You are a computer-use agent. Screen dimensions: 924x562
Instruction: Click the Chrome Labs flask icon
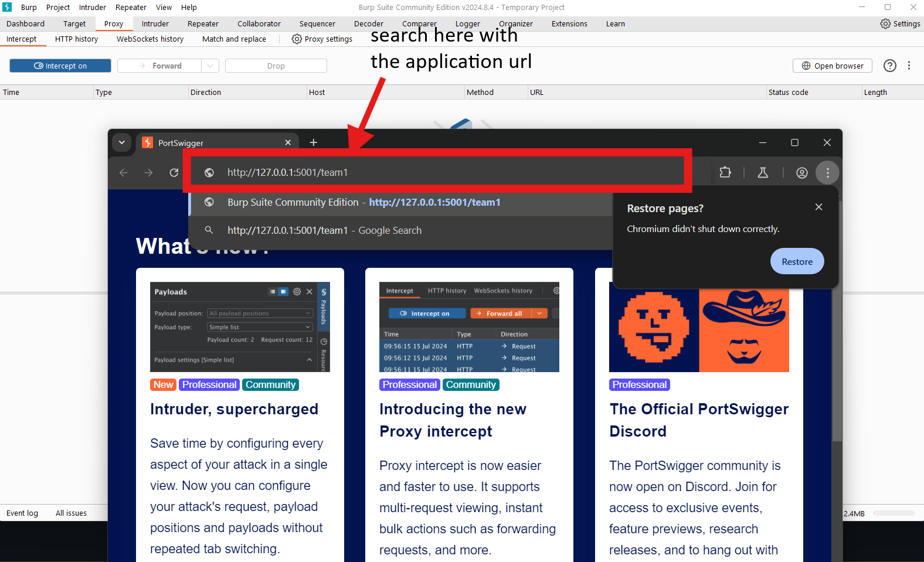click(763, 172)
